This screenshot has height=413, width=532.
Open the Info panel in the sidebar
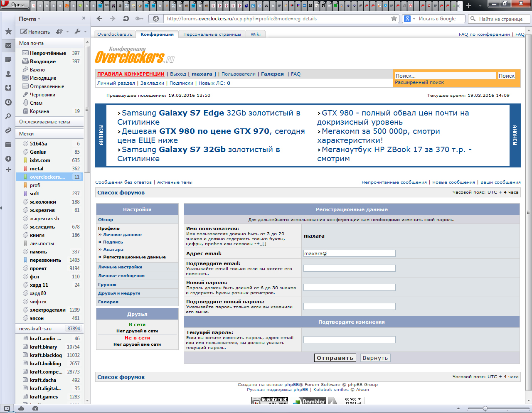tap(8, 159)
